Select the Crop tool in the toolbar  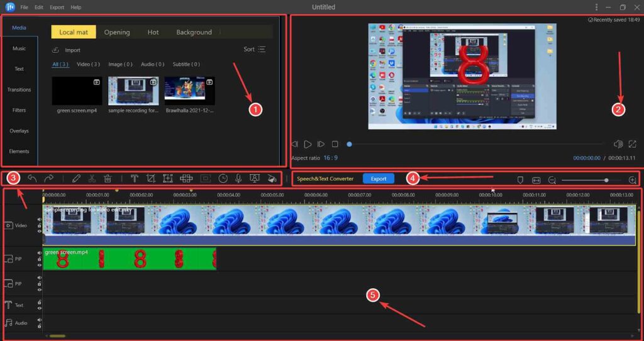click(x=151, y=178)
